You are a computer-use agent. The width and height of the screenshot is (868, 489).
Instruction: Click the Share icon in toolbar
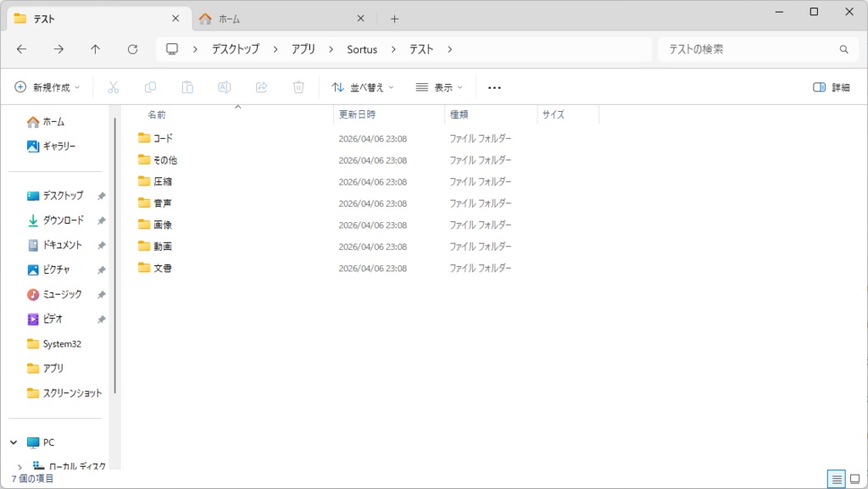pos(261,87)
